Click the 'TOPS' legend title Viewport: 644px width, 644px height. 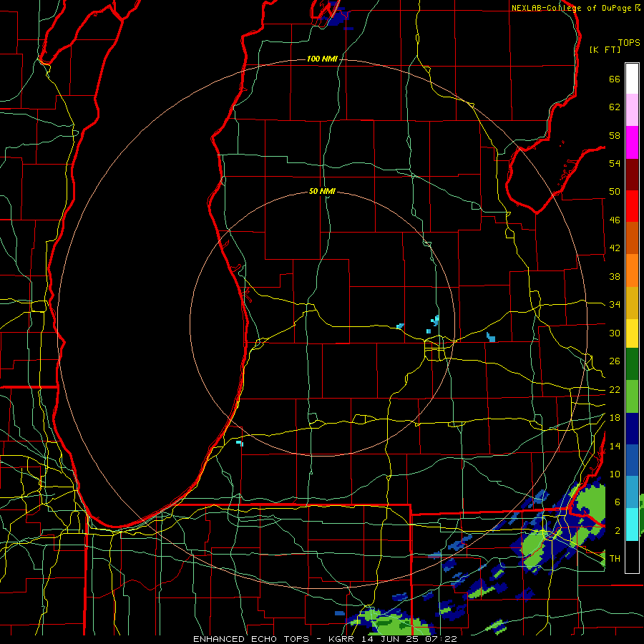(x=629, y=43)
